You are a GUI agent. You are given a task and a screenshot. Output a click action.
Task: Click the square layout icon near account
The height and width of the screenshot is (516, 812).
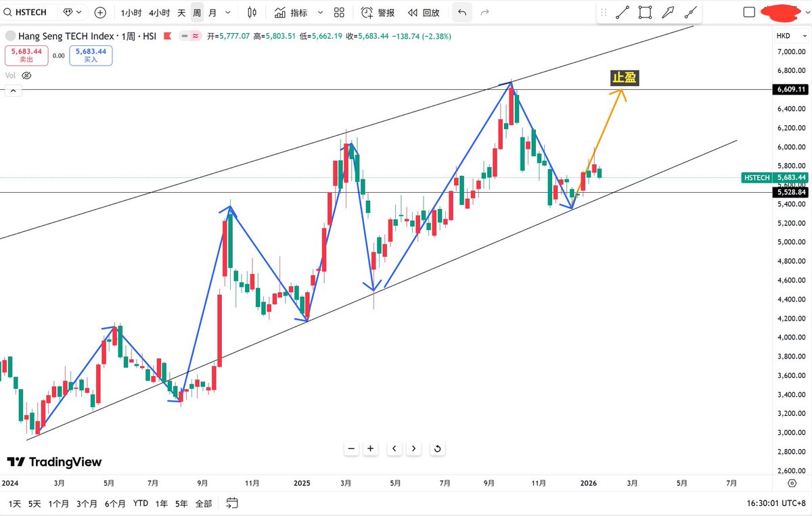click(749, 12)
